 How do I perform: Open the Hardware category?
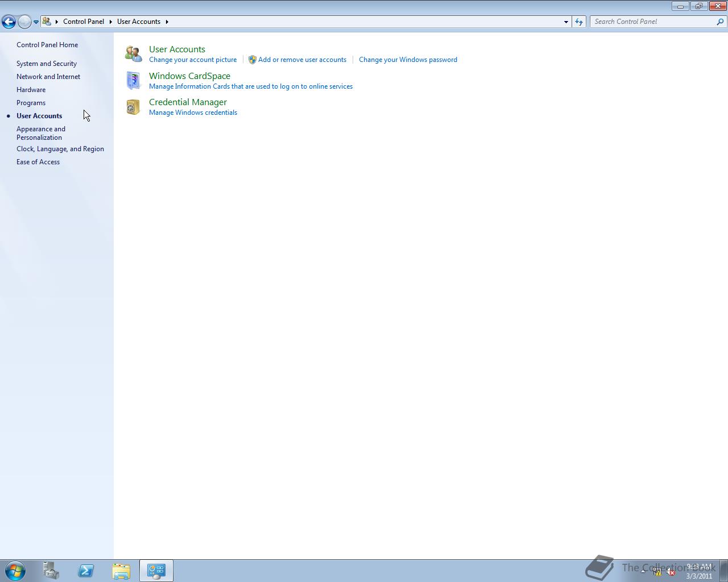tap(31, 90)
